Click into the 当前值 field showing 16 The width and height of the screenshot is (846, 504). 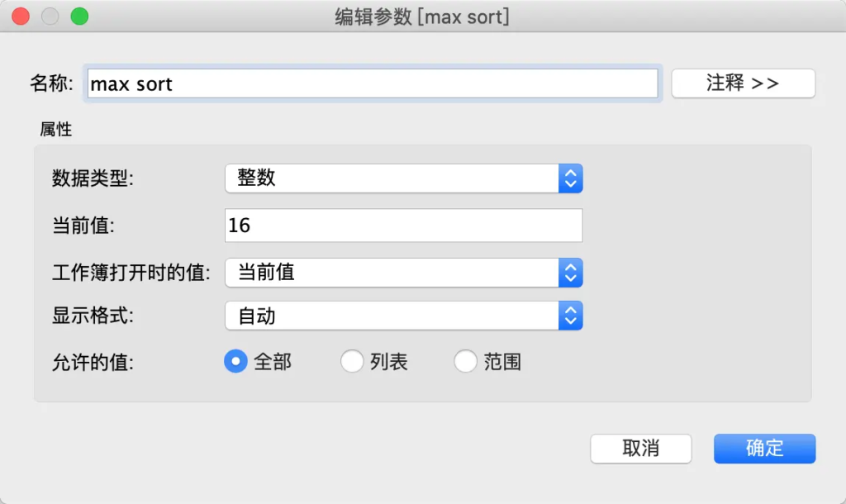[403, 226]
